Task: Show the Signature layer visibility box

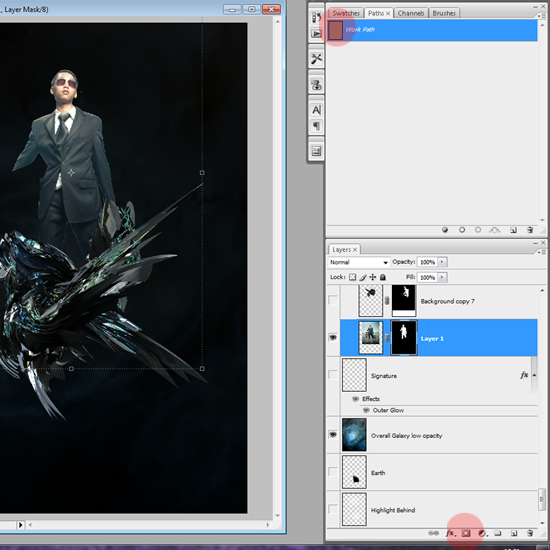Action: point(333,375)
